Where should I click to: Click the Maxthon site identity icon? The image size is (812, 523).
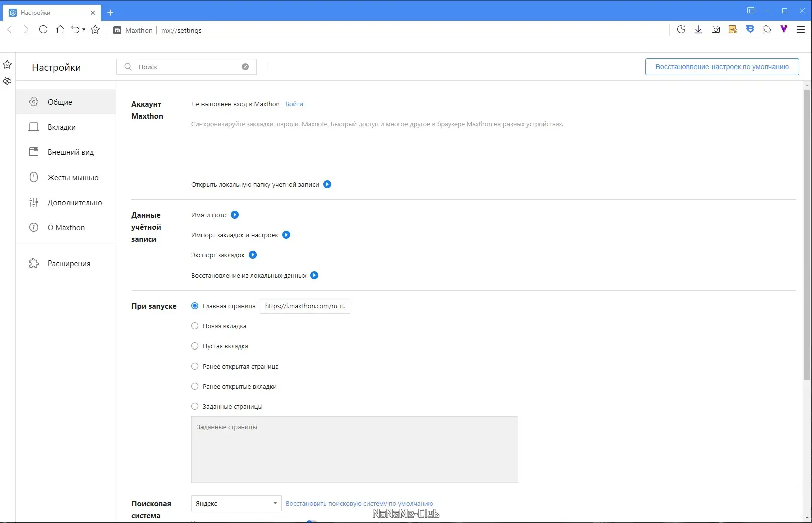coord(117,30)
